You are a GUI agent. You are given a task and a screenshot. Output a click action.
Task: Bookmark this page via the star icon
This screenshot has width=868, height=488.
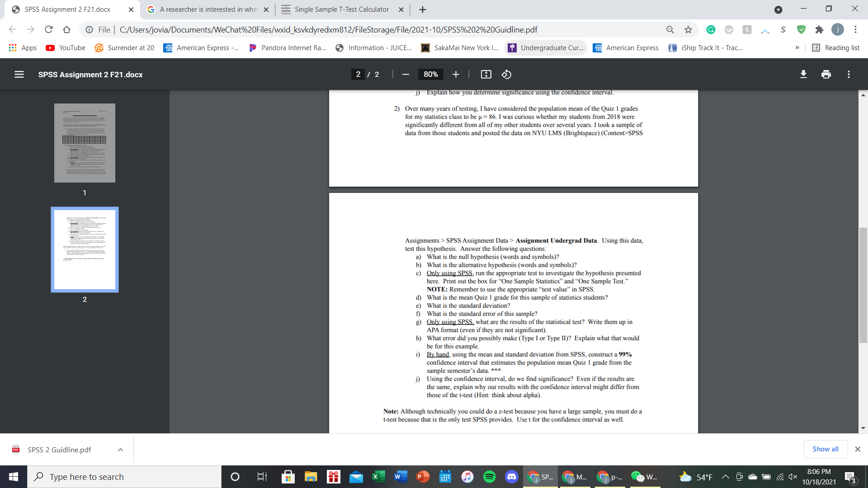pyautogui.click(x=688, y=29)
